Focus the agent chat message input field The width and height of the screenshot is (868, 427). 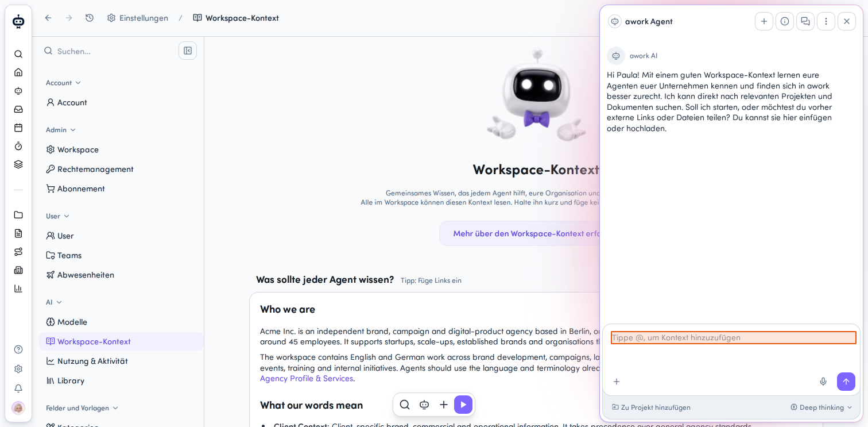[733, 338]
